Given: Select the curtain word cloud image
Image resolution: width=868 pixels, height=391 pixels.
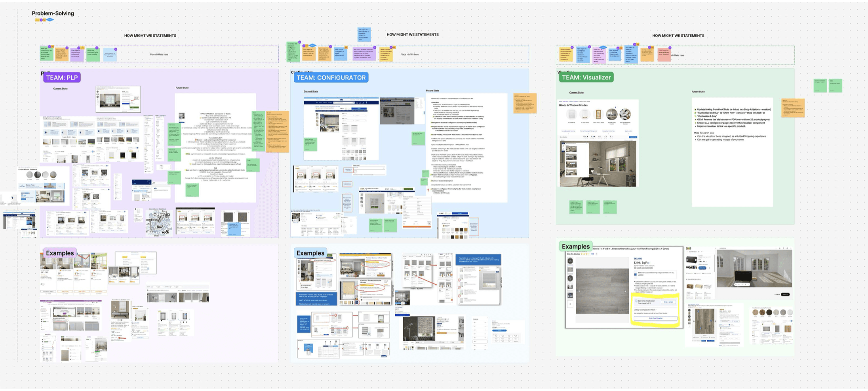Looking at the screenshot, I should coord(159,222).
